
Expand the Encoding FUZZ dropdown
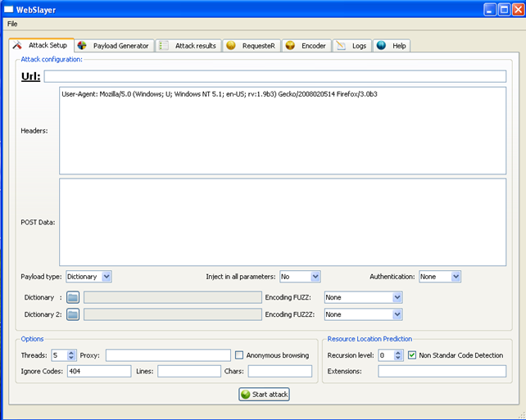363,297
